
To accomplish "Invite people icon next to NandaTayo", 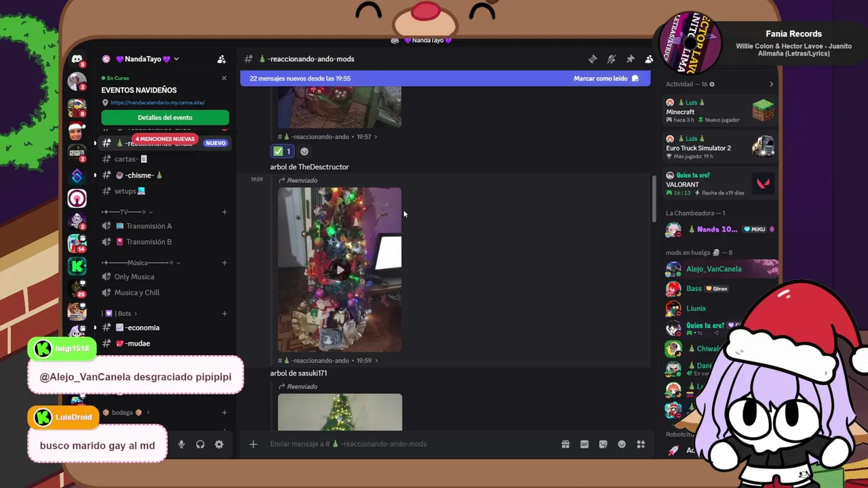I will coord(221,59).
